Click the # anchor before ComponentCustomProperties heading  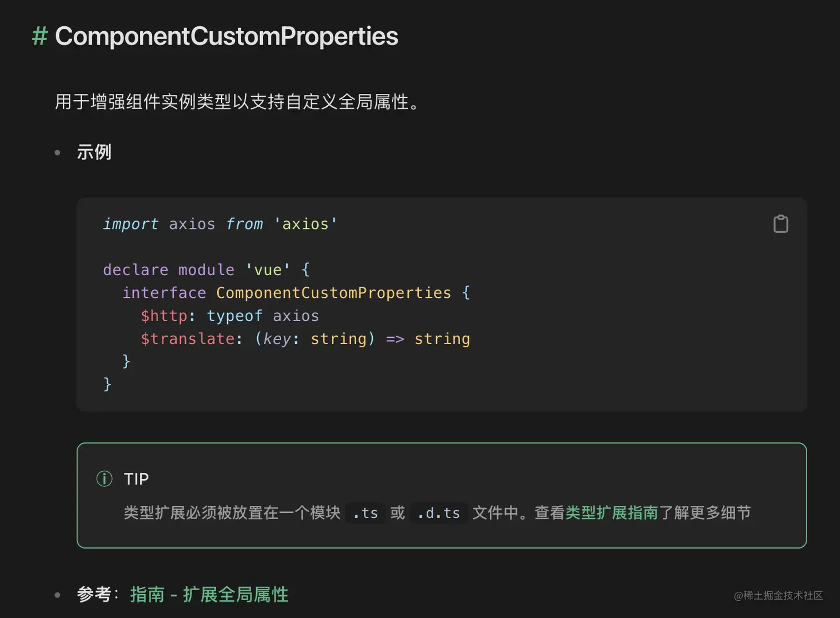click(40, 36)
